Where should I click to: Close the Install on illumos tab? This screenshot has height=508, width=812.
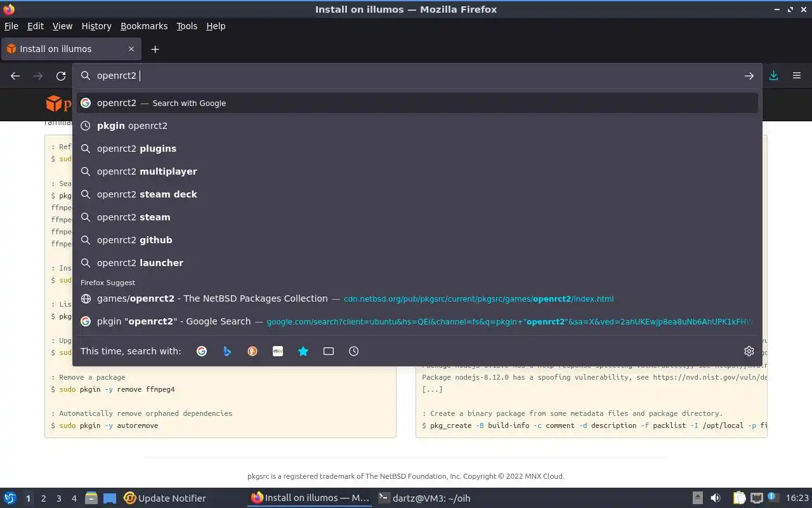(x=131, y=49)
